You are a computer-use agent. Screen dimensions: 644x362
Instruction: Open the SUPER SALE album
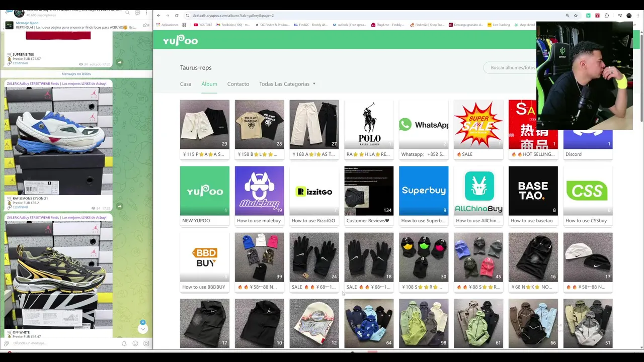pyautogui.click(x=478, y=129)
